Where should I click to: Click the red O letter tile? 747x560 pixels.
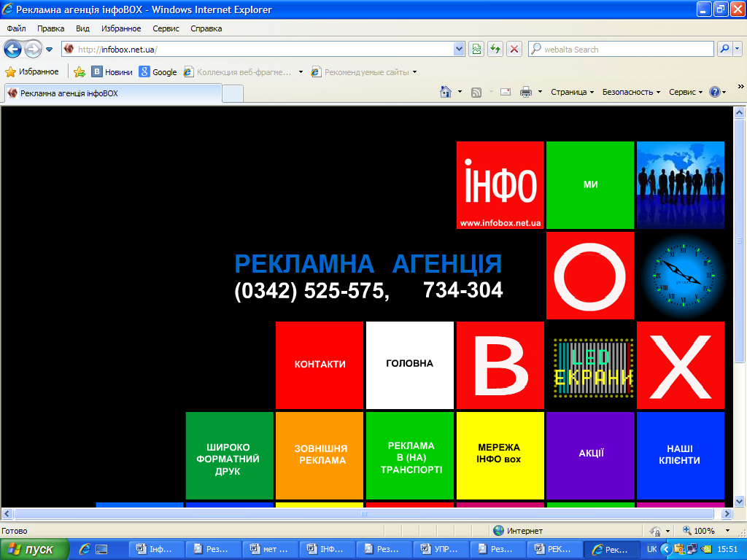coord(590,276)
